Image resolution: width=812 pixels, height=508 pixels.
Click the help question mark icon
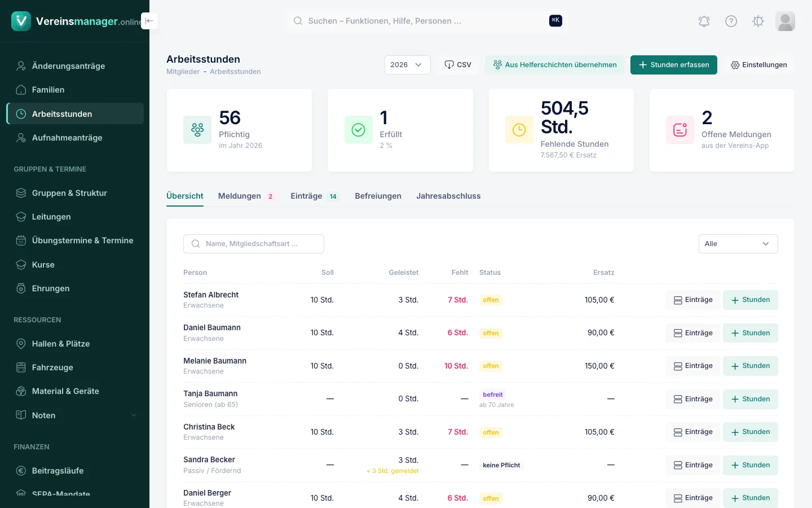pyautogui.click(x=731, y=21)
